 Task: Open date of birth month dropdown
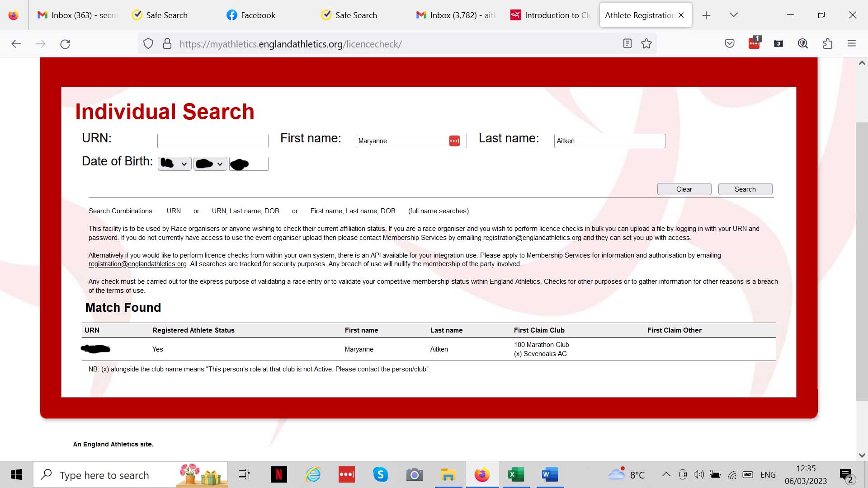tap(210, 164)
